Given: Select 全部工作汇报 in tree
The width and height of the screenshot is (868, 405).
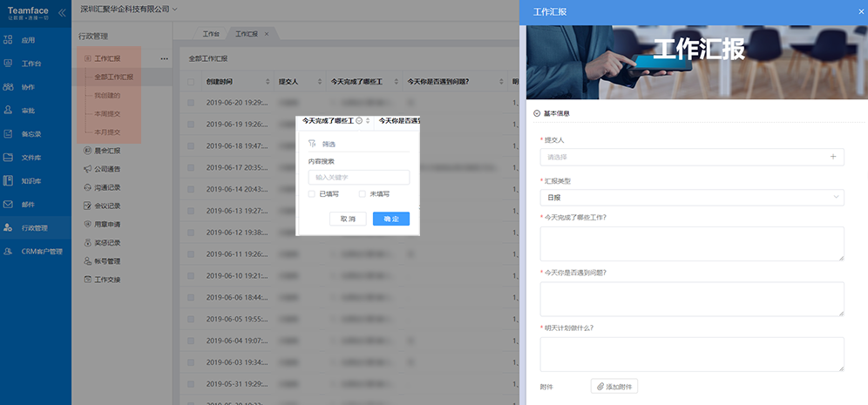Looking at the screenshot, I should pos(114,78).
